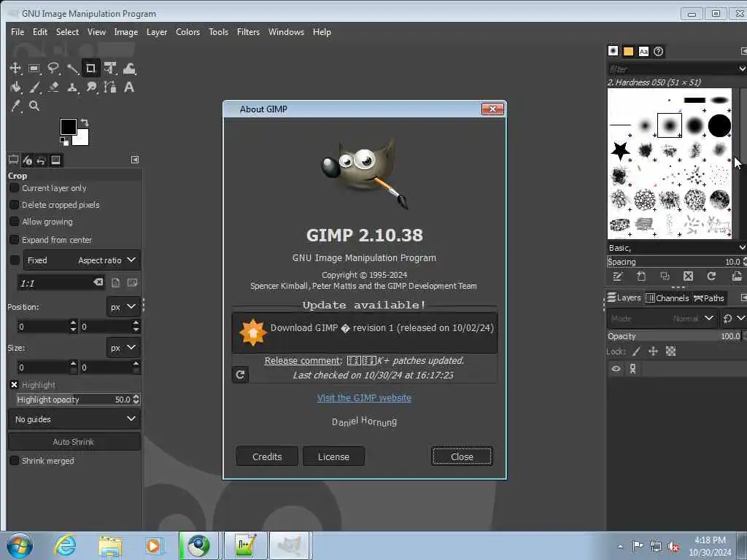747x560 pixels.
Task: Select the Paths tool
Action: coord(111,87)
